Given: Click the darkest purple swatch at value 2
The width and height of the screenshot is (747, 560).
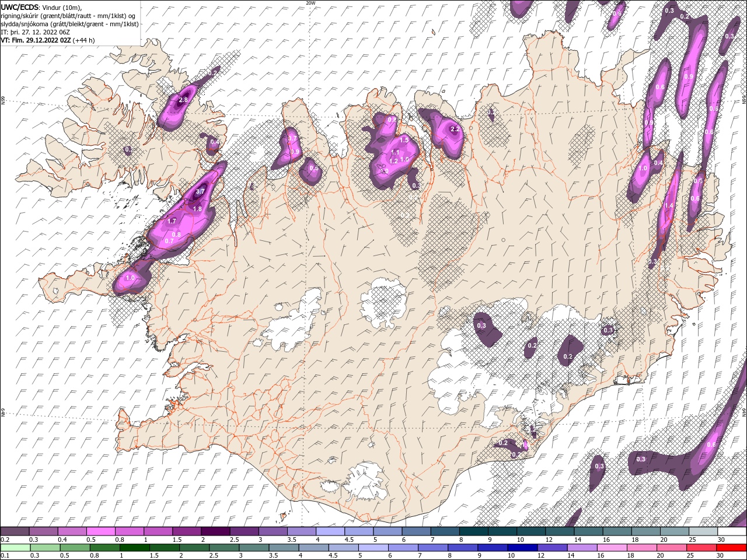Looking at the screenshot, I should (216, 531).
